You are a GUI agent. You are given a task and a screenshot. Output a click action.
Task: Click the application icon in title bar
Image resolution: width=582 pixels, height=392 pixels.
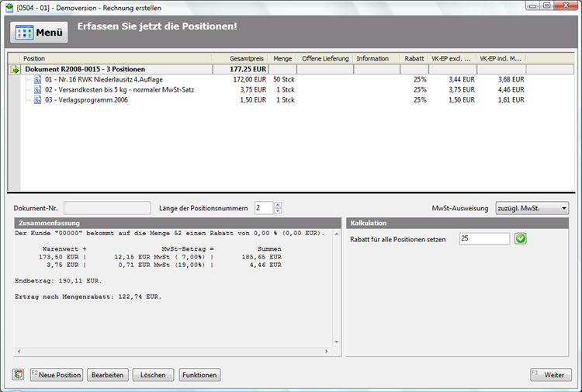(x=9, y=6)
